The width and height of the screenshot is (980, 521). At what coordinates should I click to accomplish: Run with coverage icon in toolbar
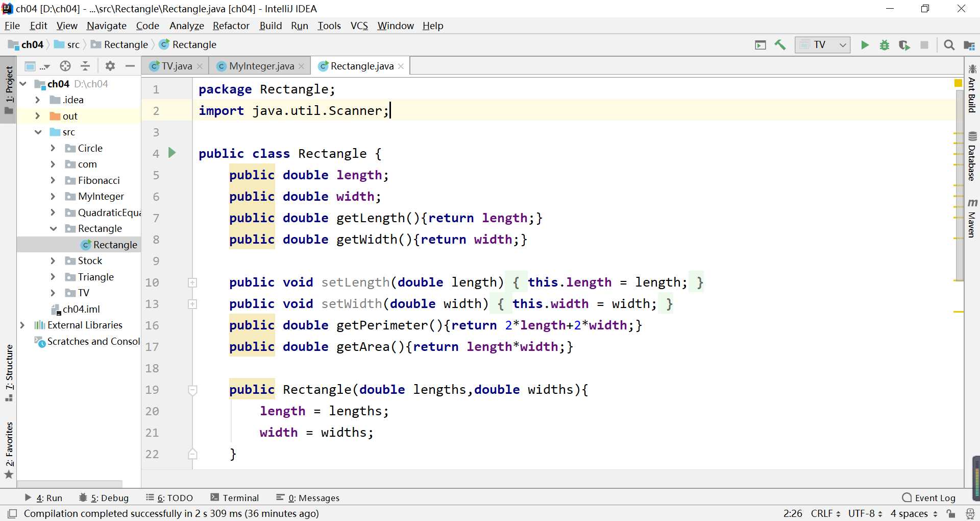click(904, 45)
